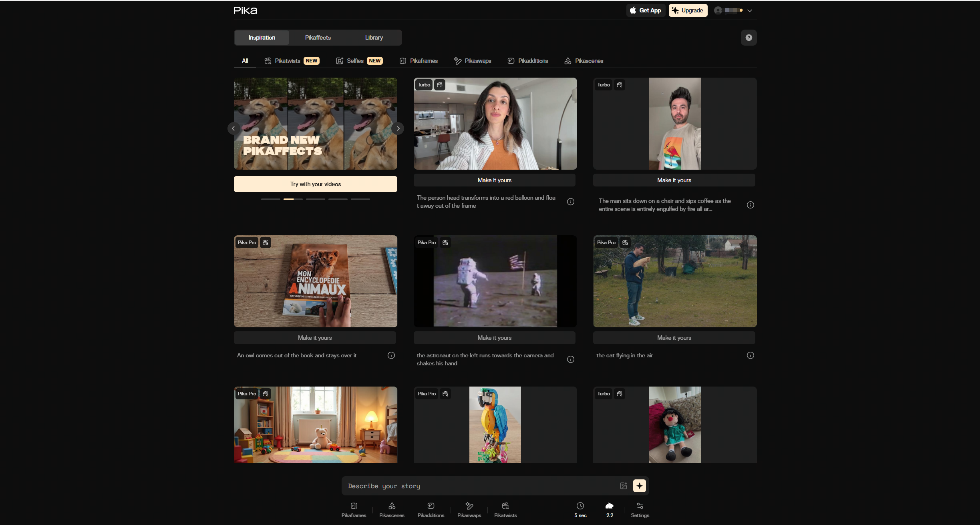Screen dimensions: 980x525
Task: Jump to third carousel slide indicator
Action: coord(315,199)
